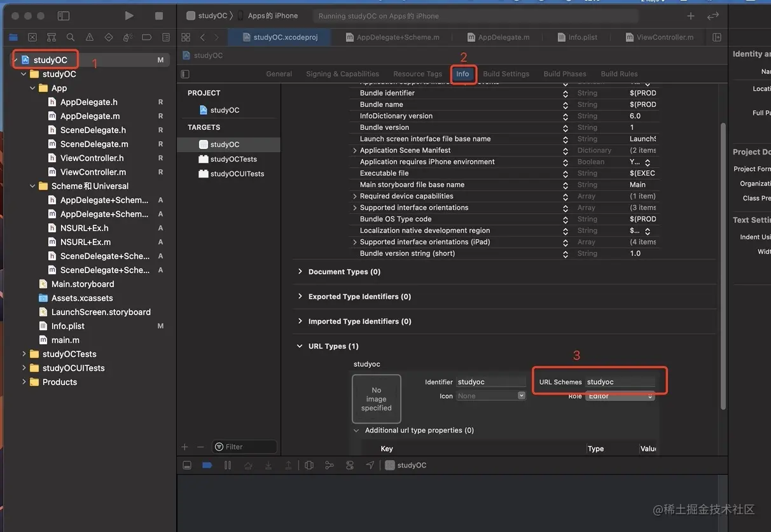Go forward in editor history
The width and height of the screenshot is (771, 532).
[x=216, y=38]
